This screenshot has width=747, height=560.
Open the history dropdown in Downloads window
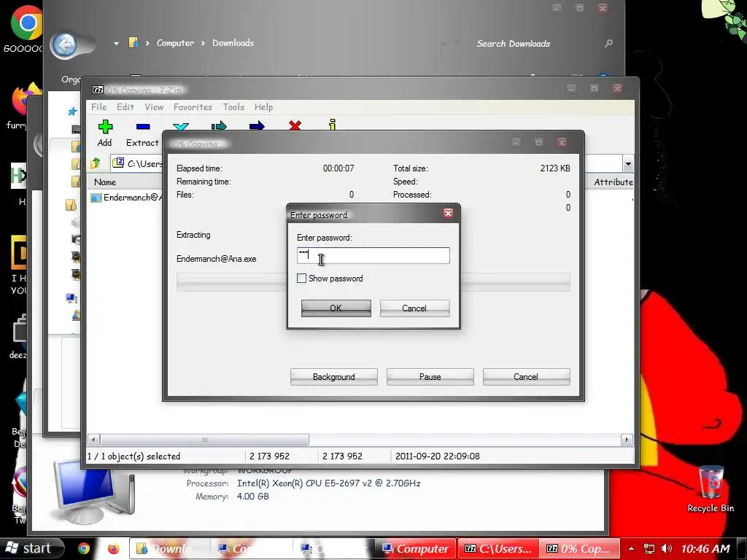(x=116, y=43)
